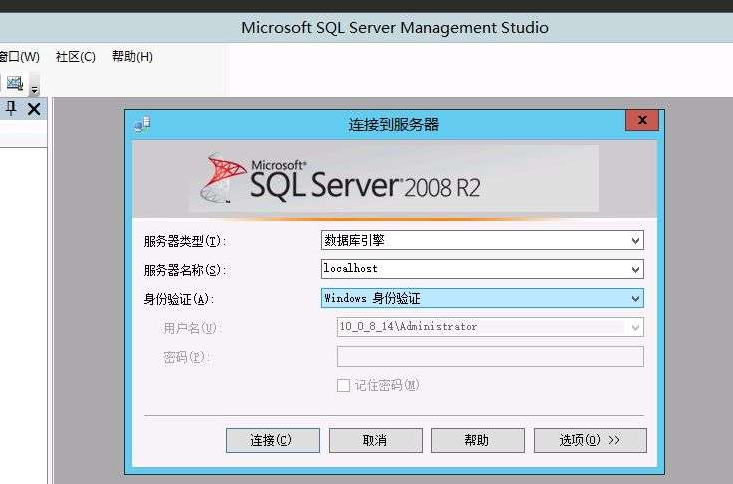Open the 服务器名称 server name dropdown arrow
This screenshot has height=484, width=733.
pyautogui.click(x=635, y=269)
